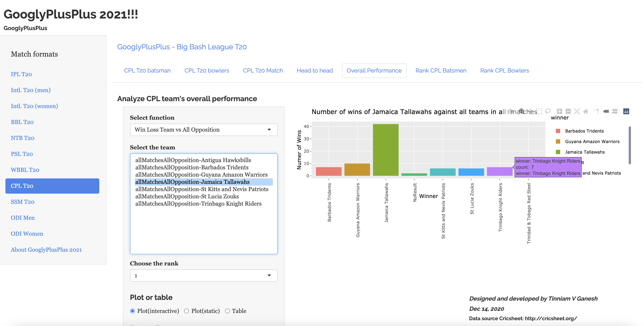This screenshot has height=326, width=644.
Task: Select the Plot(interactive) radio button
Action: [x=132, y=311]
